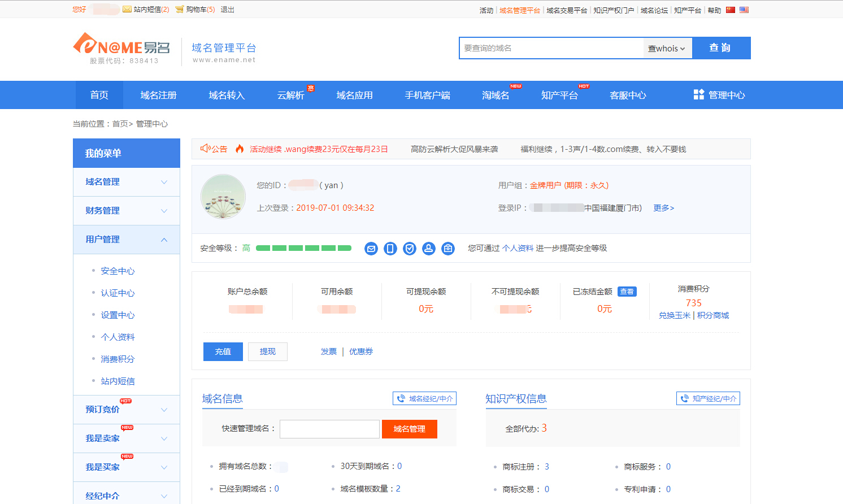Click the shield security icon
This screenshot has width=843, height=504.
[410, 249]
